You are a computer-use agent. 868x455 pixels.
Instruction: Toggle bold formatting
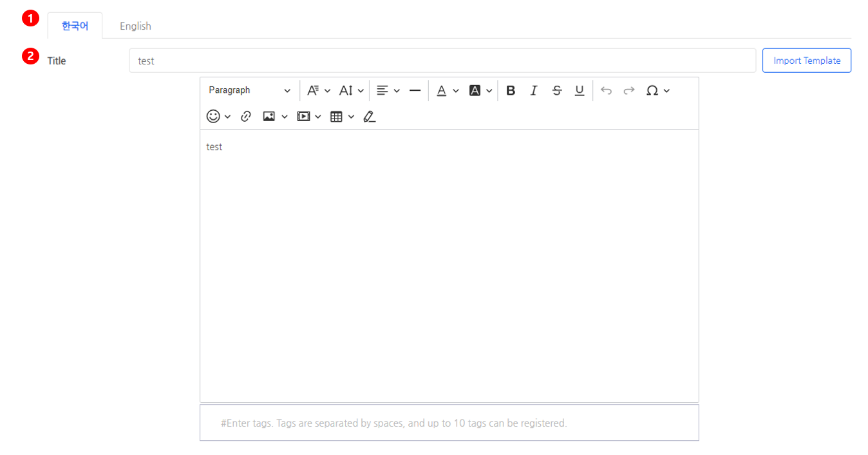coord(511,91)
